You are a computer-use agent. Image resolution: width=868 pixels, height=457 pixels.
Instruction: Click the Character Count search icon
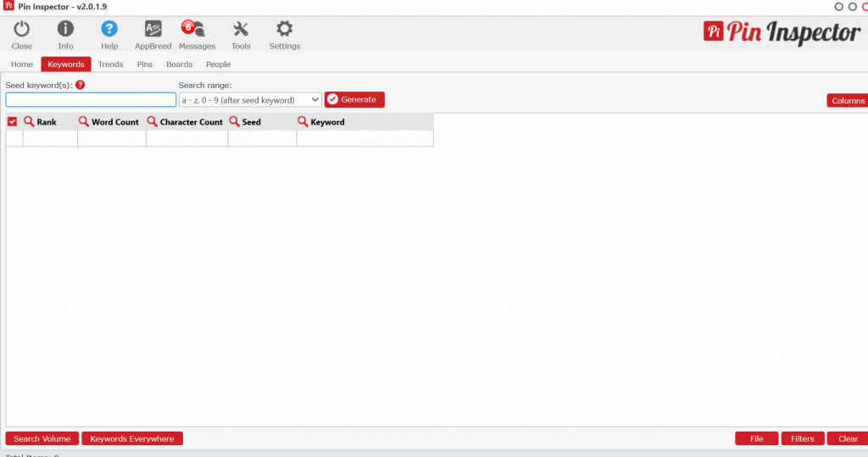point(153,122)
